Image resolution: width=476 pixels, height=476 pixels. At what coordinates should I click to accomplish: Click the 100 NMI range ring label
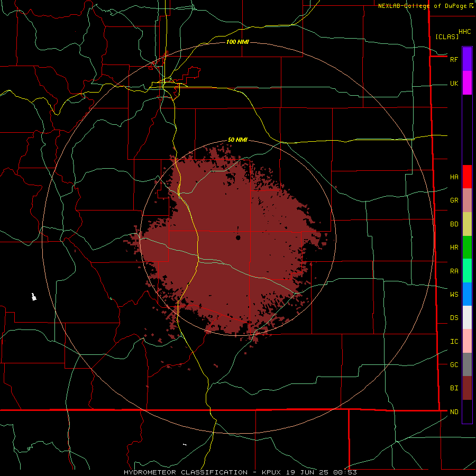click(x=237, y=42)
